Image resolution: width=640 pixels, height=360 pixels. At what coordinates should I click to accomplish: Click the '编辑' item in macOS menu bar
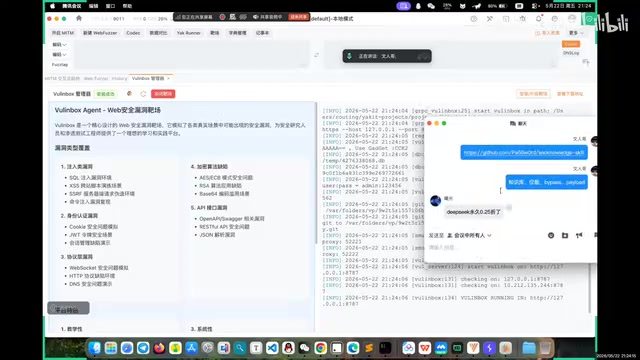[93, 6]
